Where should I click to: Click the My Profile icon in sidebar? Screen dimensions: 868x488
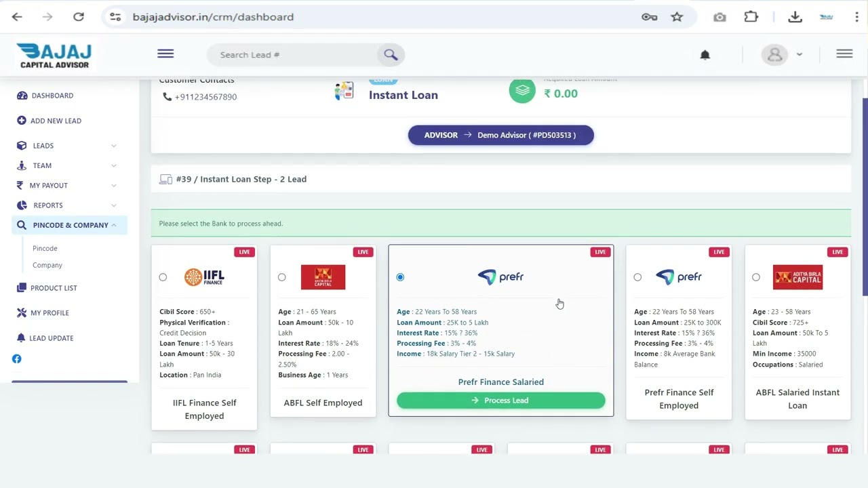tap(22, 313)
